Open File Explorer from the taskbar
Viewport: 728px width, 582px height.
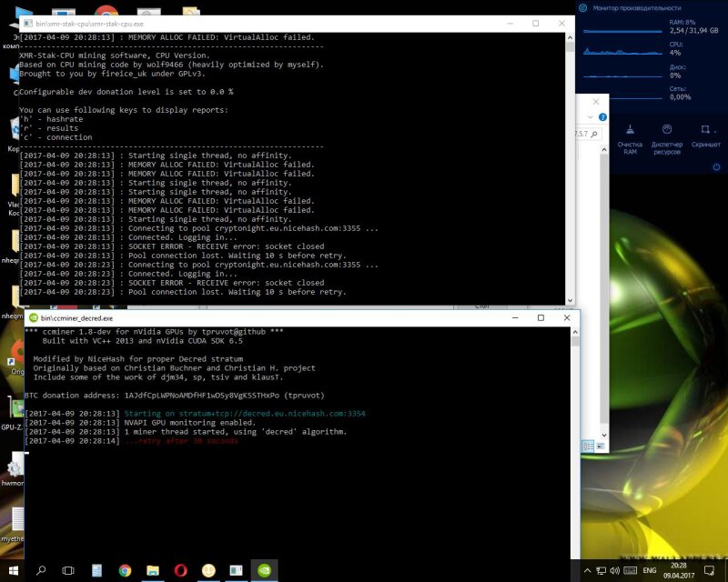(x=152, y=570)
